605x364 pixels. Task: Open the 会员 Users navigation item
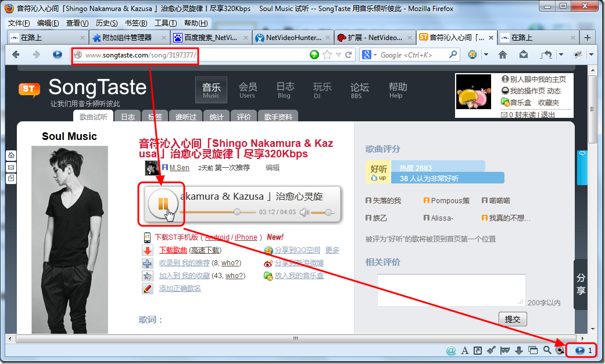(248, 90)
